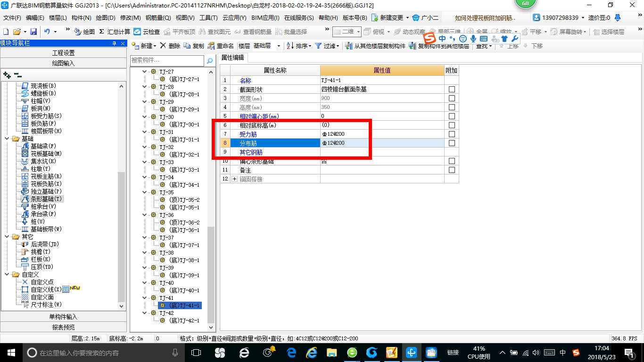Open 文件(F) menu
644x362 pixels.
pos(12,18)
